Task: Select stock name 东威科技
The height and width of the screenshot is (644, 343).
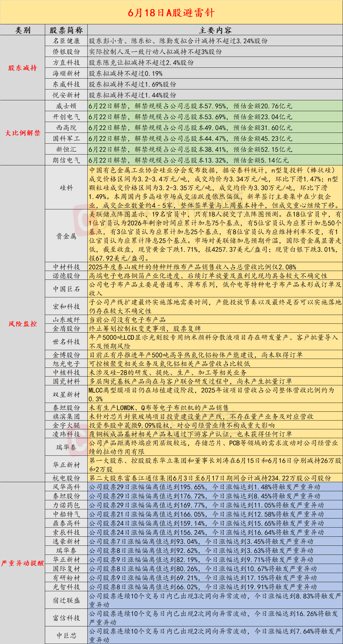Action: 66,84
